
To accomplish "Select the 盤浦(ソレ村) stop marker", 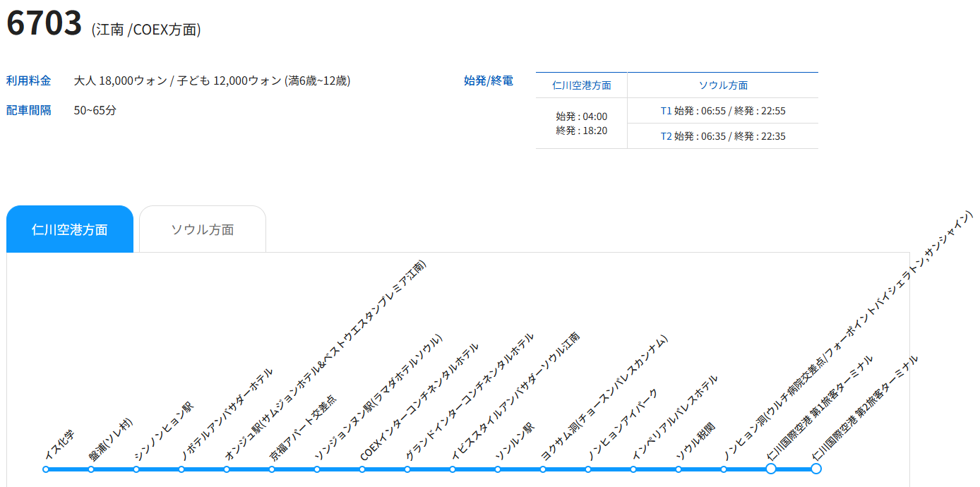I will click(91, 469).
